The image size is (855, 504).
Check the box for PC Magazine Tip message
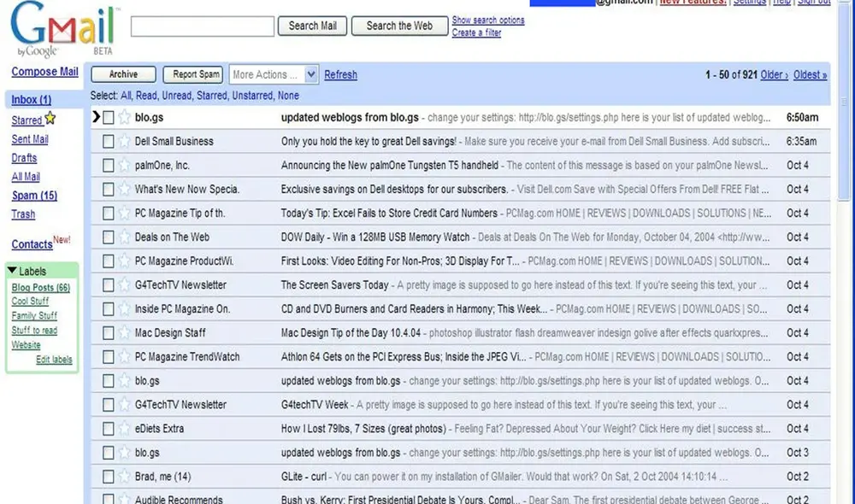107,213
